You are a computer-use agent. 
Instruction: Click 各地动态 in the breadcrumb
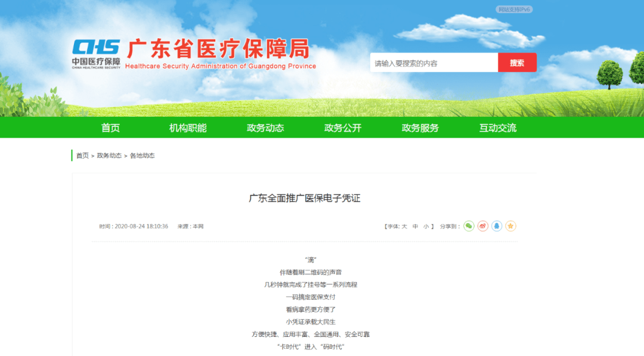142,156
